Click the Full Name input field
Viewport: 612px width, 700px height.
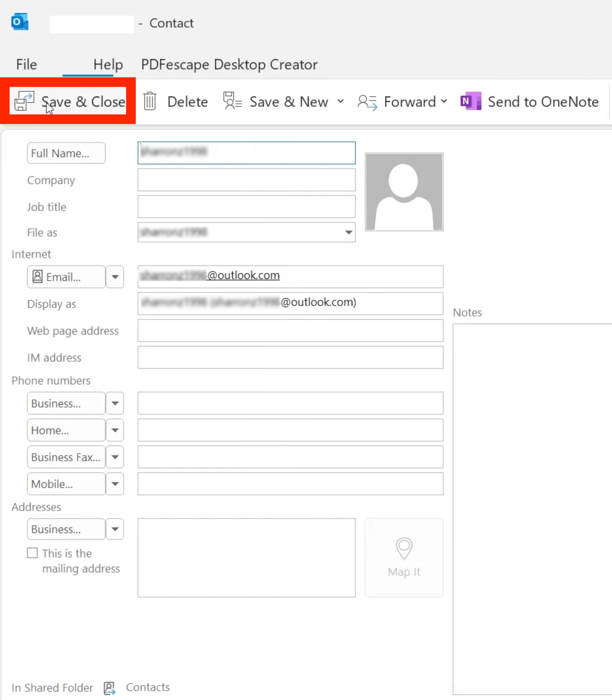[x=247, y=153]
